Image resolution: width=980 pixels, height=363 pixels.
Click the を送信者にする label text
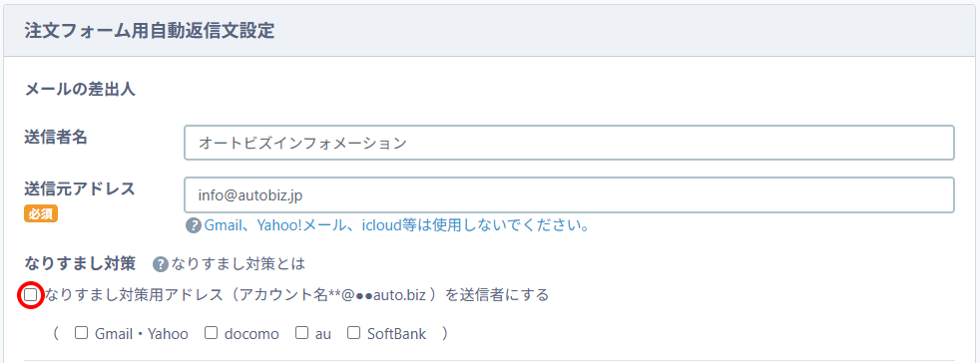[497, 295]
